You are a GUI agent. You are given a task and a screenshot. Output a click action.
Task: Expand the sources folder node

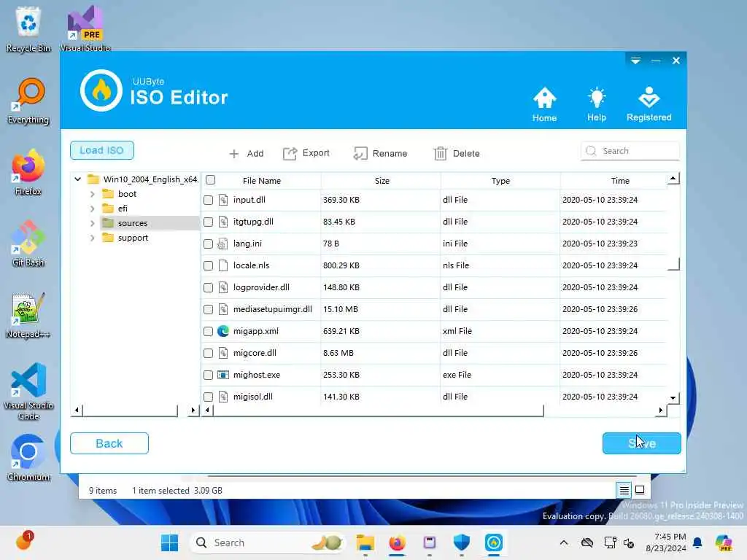click(x=93, y=223)
